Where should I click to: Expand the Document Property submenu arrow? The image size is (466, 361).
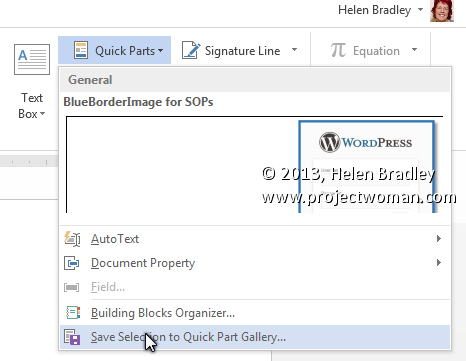pyautogui.click(x=439, y=263)
